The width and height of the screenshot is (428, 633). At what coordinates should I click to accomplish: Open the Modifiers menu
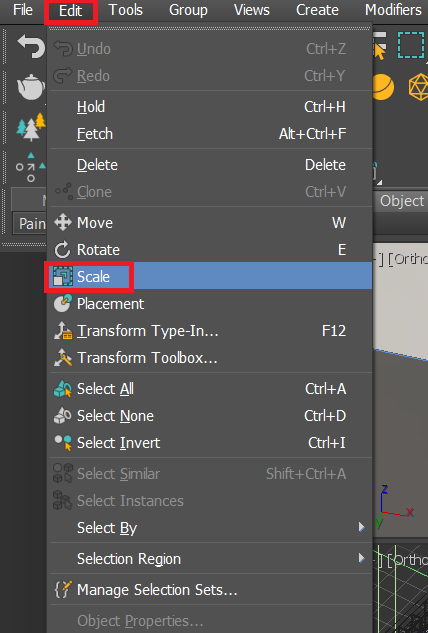click(393, 10)
